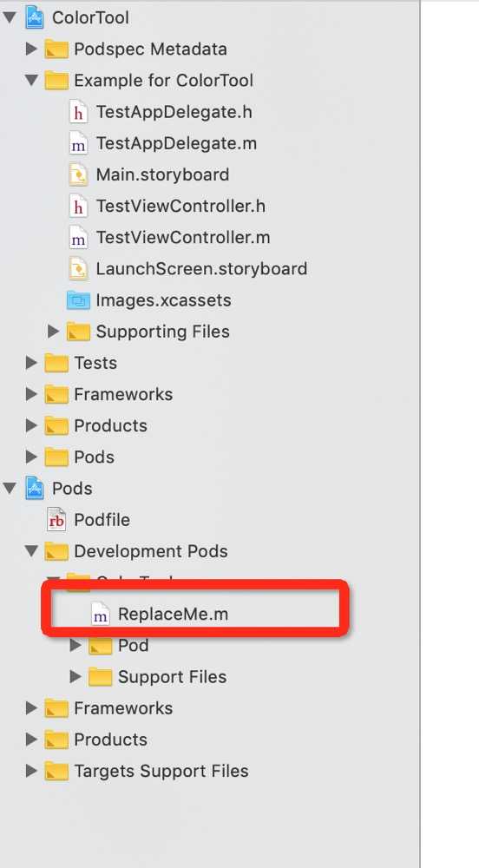Click the Images.xcassets asset catalog icon
The width and height of the screenshot is (479, 868).
tap(78, 300)
